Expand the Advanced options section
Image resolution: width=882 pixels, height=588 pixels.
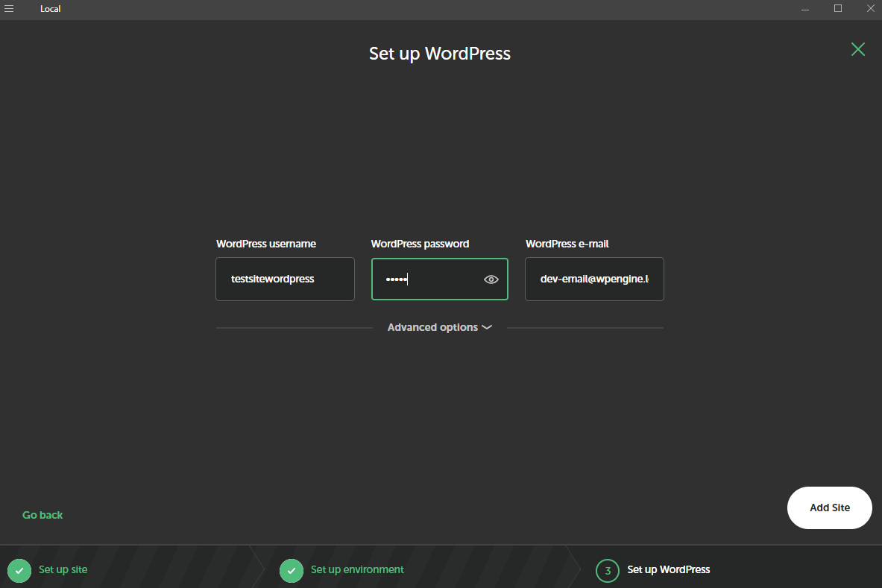(432, 327)
